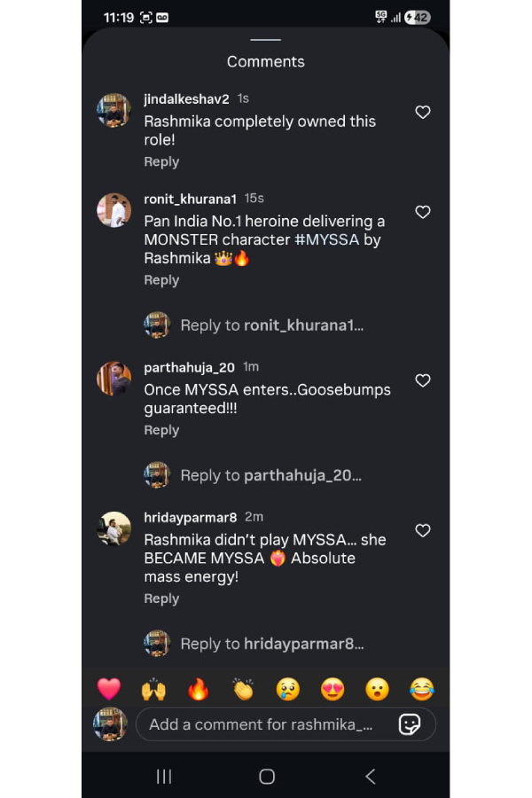Like ronit_khurana1's comment with the heart
Screen dimensions: 532x798
click(x=423, y=212)
